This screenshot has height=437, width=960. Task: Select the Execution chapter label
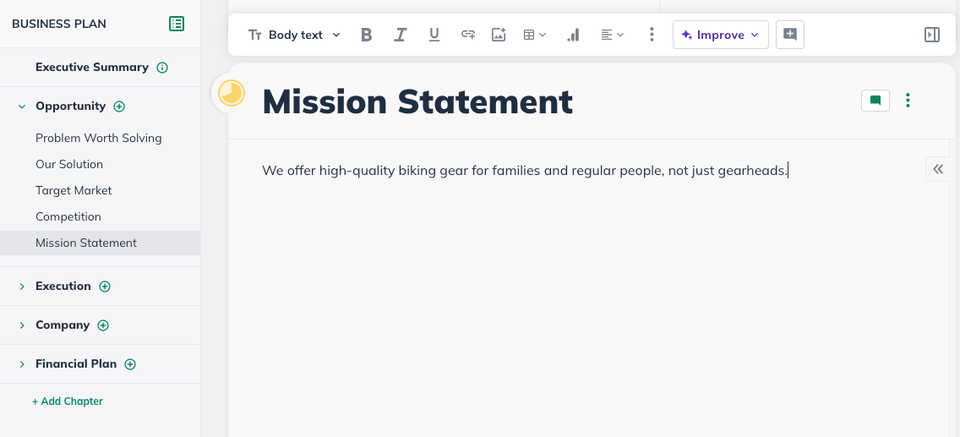pyautogui.click(x=63, y=286)
